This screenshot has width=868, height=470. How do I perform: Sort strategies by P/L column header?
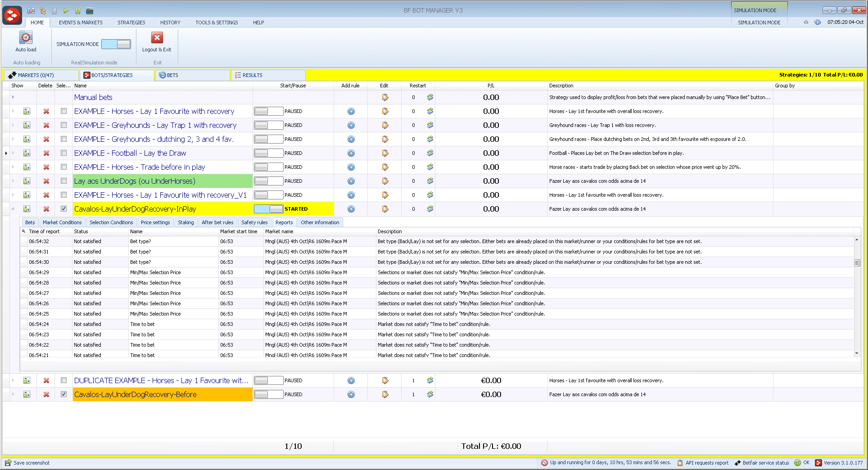[491, 86]
